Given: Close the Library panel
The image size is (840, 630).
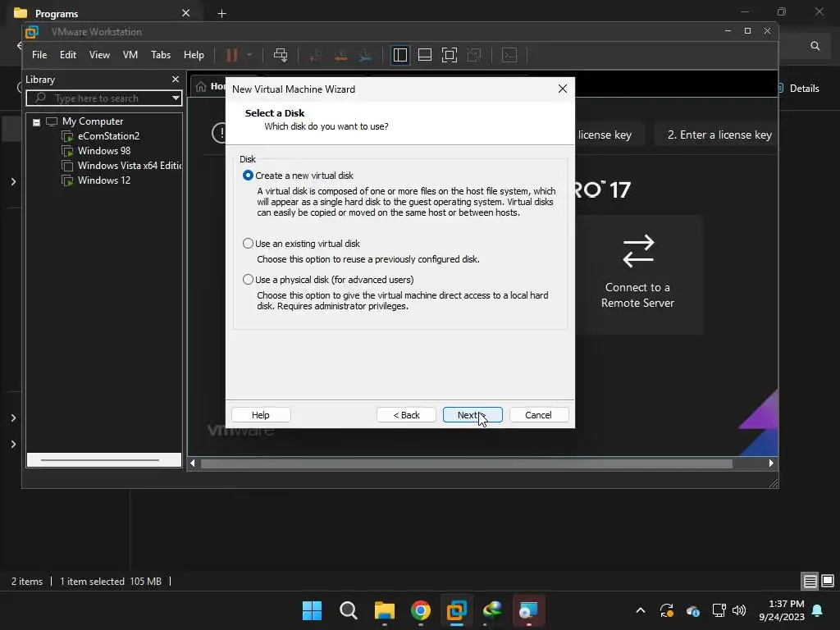Looking at the screenshot, I should [176, 79].
